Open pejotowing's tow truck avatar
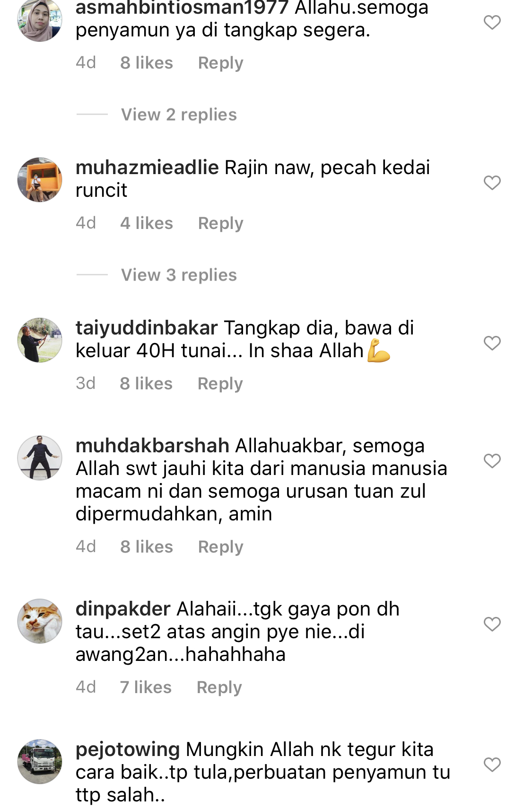Image resolution: width=532 pixels, height=809 pixels. pos(40,762)
